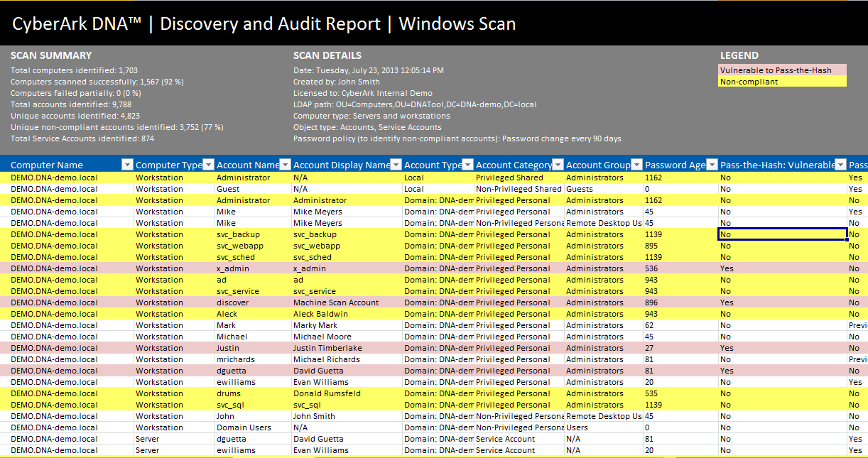Screen dimensions: 868x458
Task: Click the 'svc_service' account name cell
Action: coord(253,291)
